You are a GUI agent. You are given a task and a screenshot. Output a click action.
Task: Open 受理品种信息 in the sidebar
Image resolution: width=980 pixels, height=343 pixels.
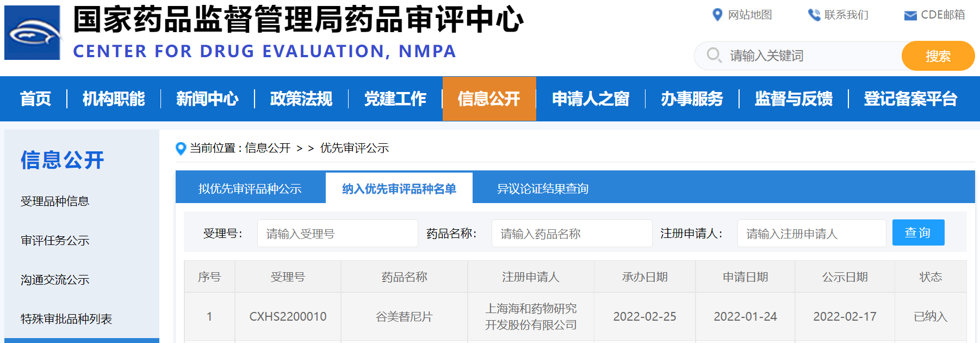click(55, 201)
